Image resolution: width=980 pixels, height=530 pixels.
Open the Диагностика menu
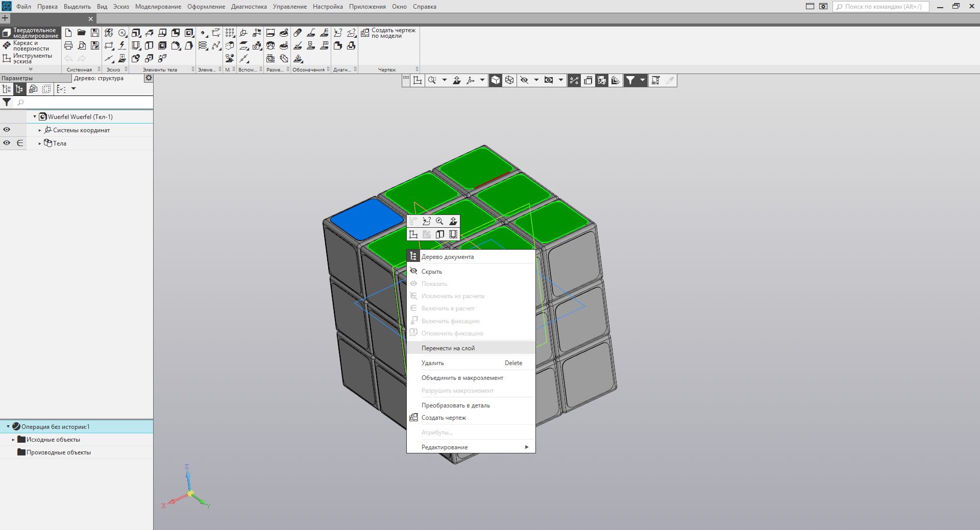pos(249,7)
